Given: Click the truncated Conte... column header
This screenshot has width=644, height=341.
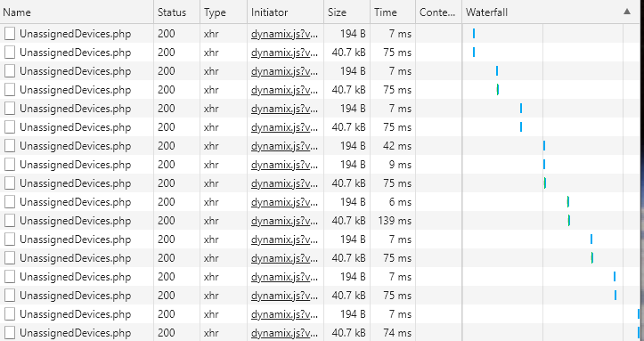Looking at the screenshot, I should [x=438, y=12].
